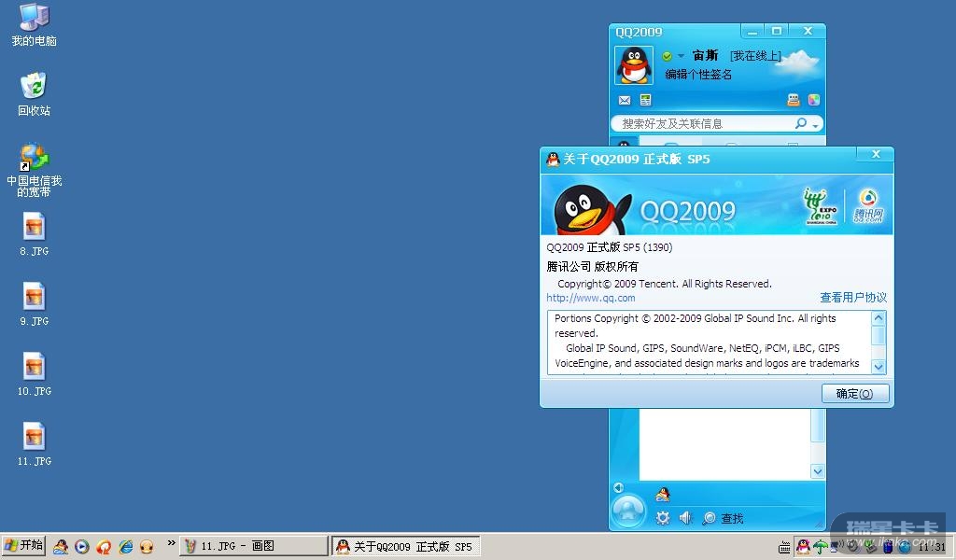The height and width of the screenshot is (560, 956).
Task: Minimize the QQ2009 main window
Action: tap(752, 31)
